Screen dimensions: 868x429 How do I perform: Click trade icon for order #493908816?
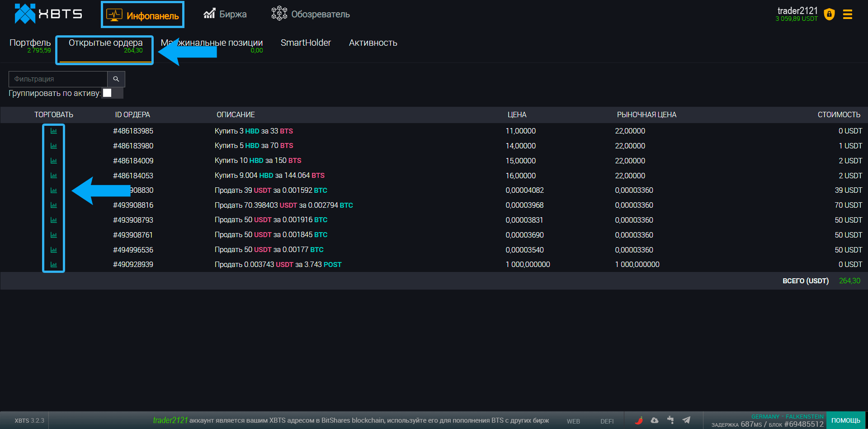54,205
